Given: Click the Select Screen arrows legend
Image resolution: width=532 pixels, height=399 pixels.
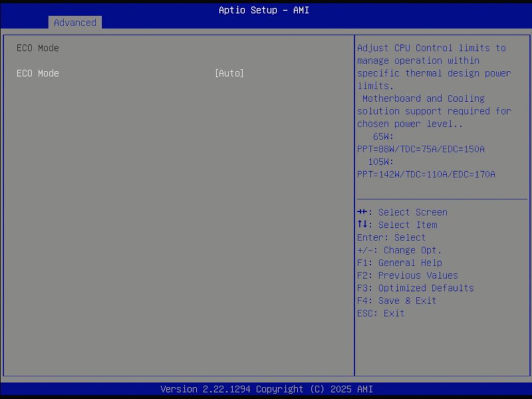Looking at the screenshot, I should (402, 212).
